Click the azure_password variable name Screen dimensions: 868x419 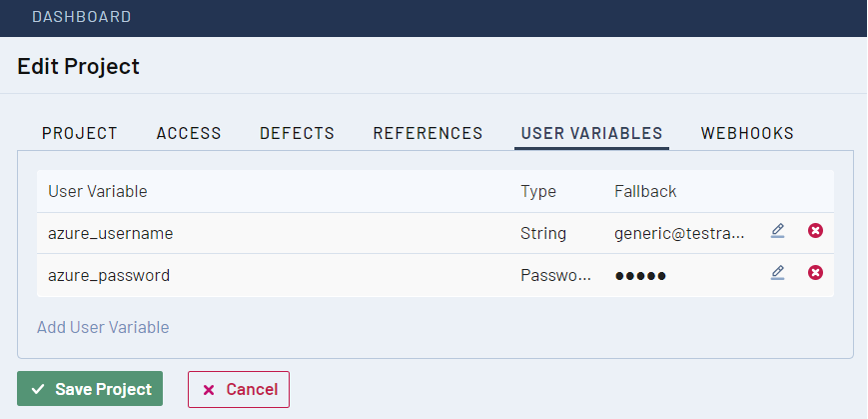pyautogui.click(x=109, y=275)
